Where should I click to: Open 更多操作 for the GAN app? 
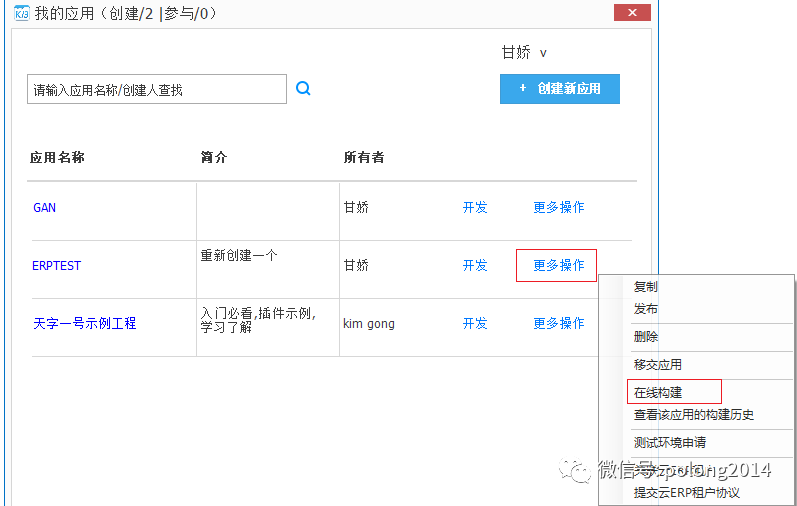[558, 207]
